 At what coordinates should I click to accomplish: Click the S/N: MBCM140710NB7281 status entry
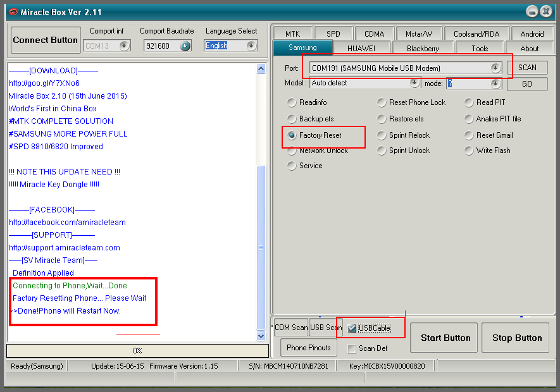coord(289,366)
